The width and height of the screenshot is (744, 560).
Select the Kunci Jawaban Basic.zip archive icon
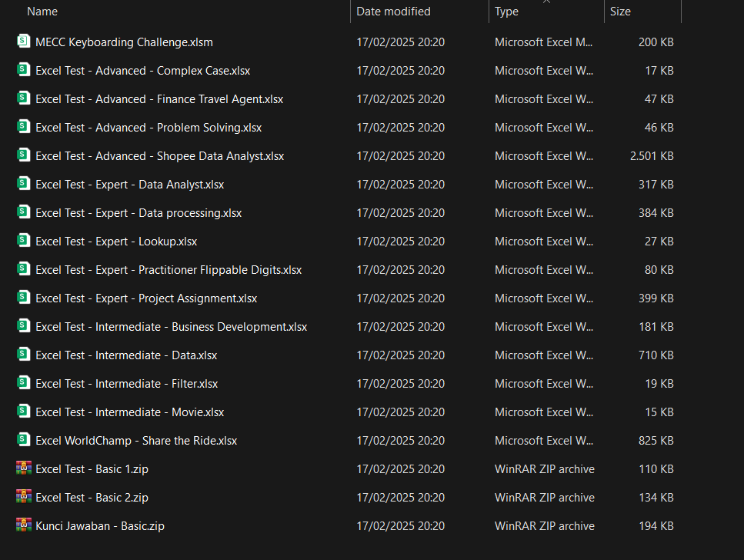[24, 525]
